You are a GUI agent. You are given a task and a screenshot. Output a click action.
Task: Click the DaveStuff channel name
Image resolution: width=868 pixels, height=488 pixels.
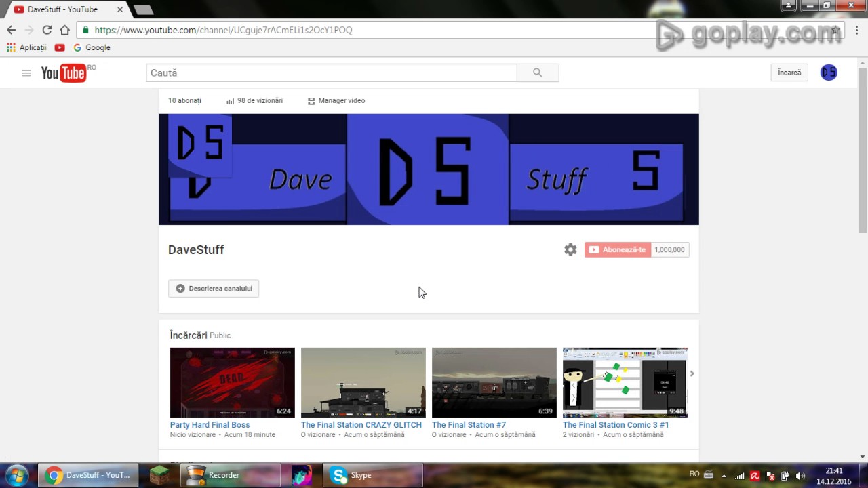(196, 249)
